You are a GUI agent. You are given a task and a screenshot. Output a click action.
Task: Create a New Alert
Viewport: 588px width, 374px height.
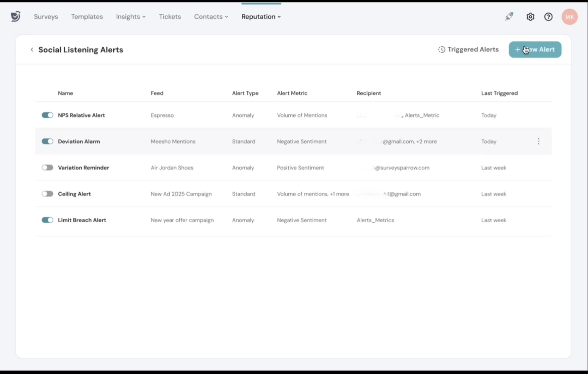coord(535,50)
